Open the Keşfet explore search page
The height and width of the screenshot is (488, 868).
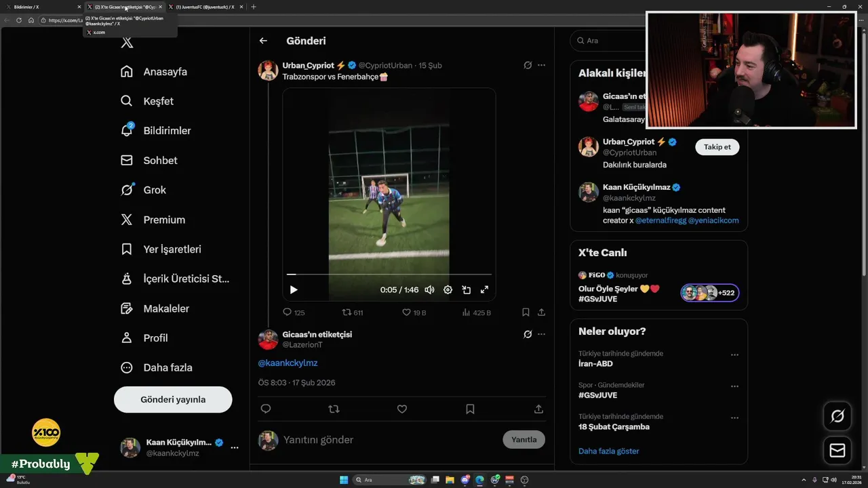(x=147, y=101)
